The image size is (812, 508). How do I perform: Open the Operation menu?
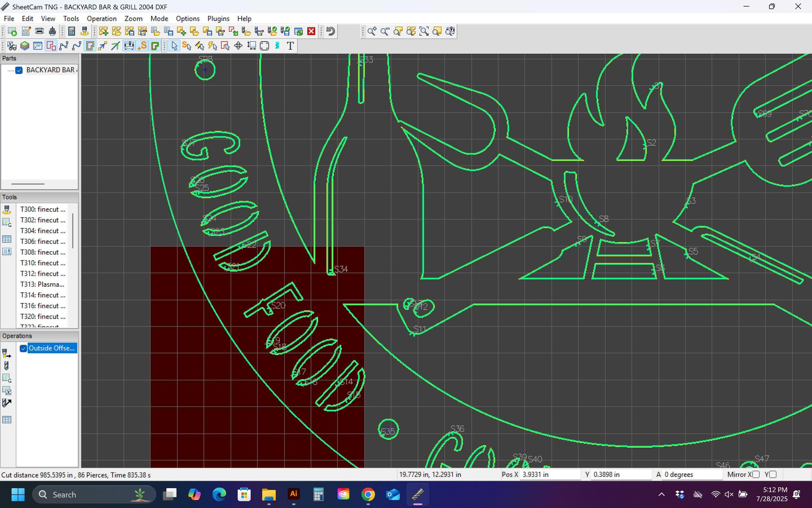click(x=101, y=19)
